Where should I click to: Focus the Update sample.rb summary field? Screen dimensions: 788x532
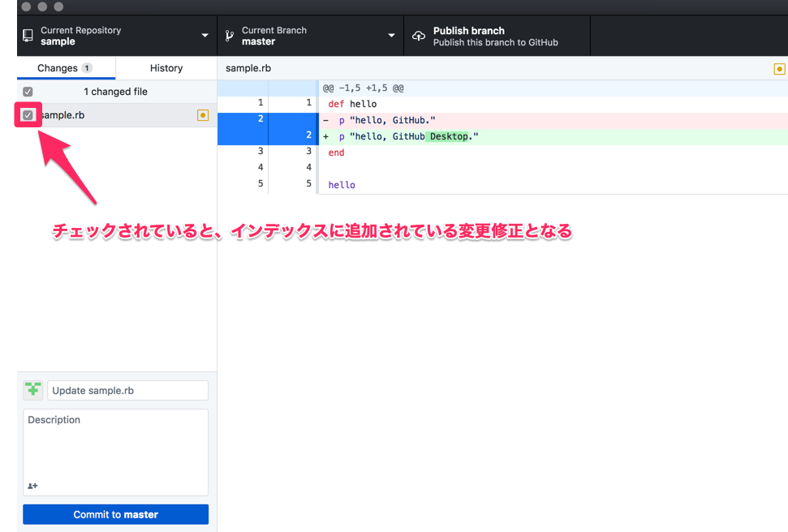(127, 390)
